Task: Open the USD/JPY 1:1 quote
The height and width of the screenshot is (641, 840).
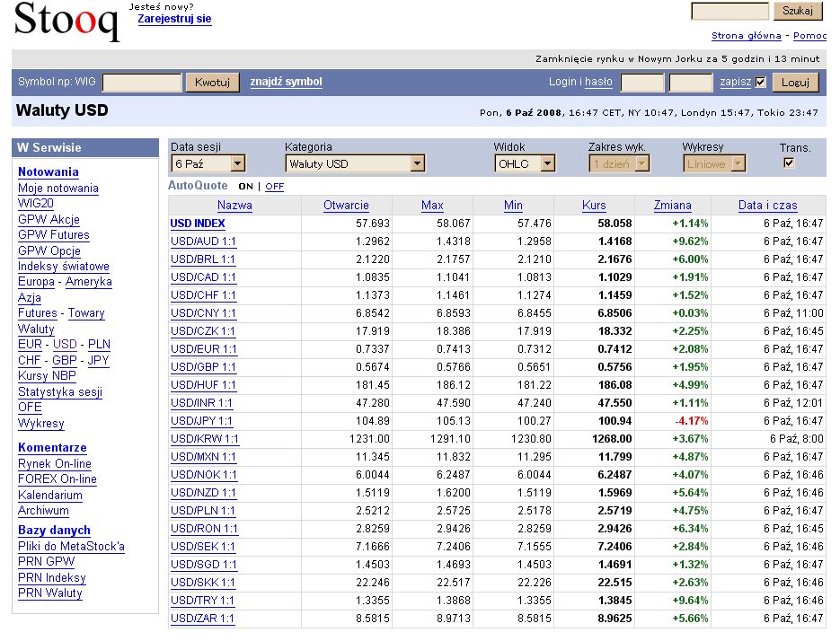Action: tap(201, 421)
